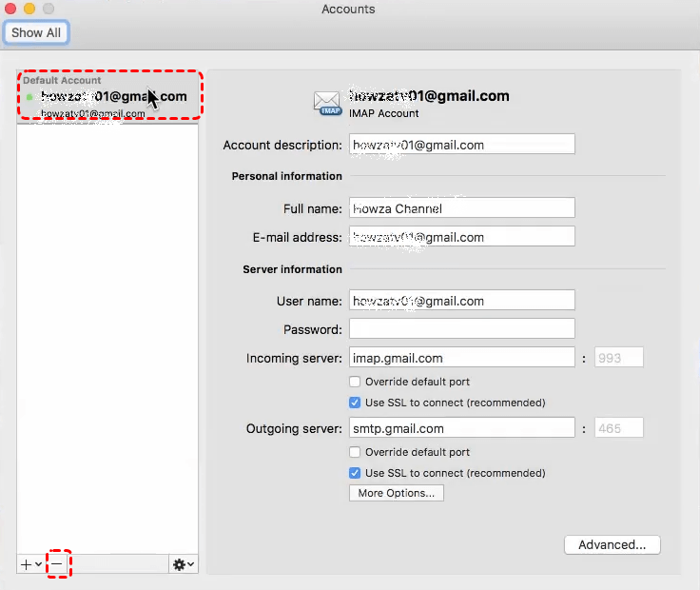Viewport: 700px width, 590px height.
Task: Click the Outgoing server field
Action: (461, 428)
